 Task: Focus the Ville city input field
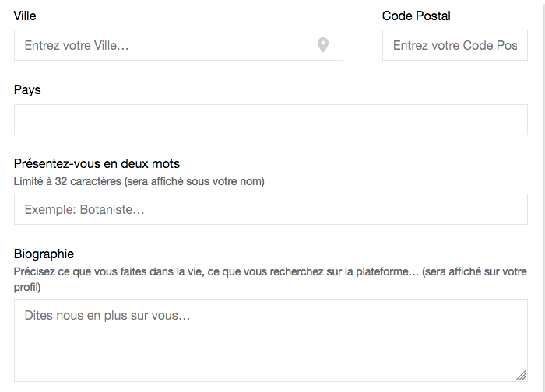178,45
